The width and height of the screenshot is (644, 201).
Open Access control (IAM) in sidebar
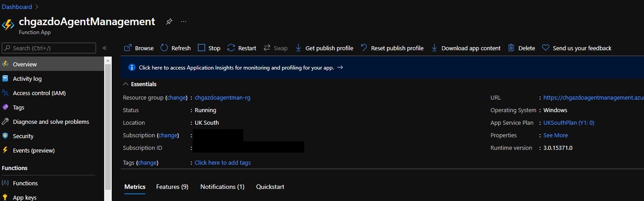coord(39,93)
